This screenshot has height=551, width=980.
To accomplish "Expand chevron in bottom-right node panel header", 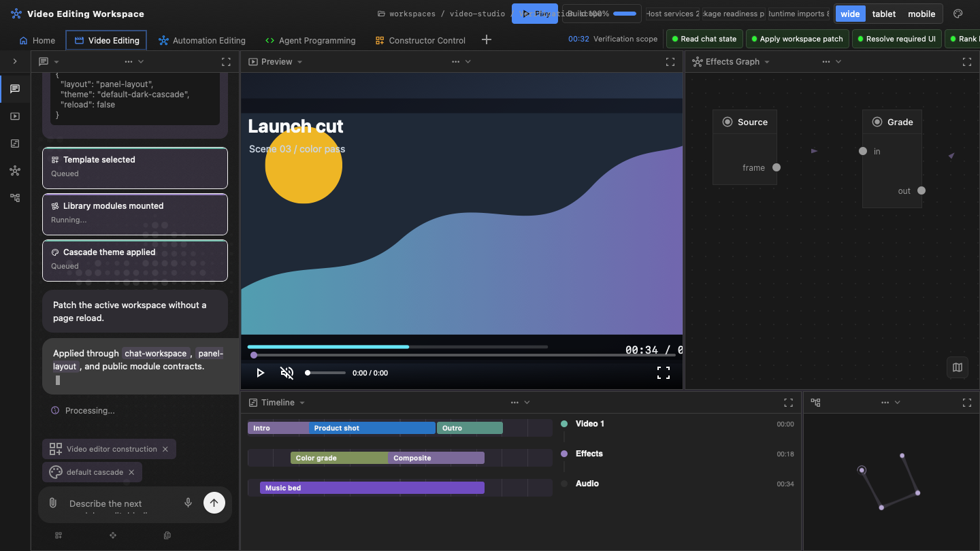I will click(x=897, y=403).
